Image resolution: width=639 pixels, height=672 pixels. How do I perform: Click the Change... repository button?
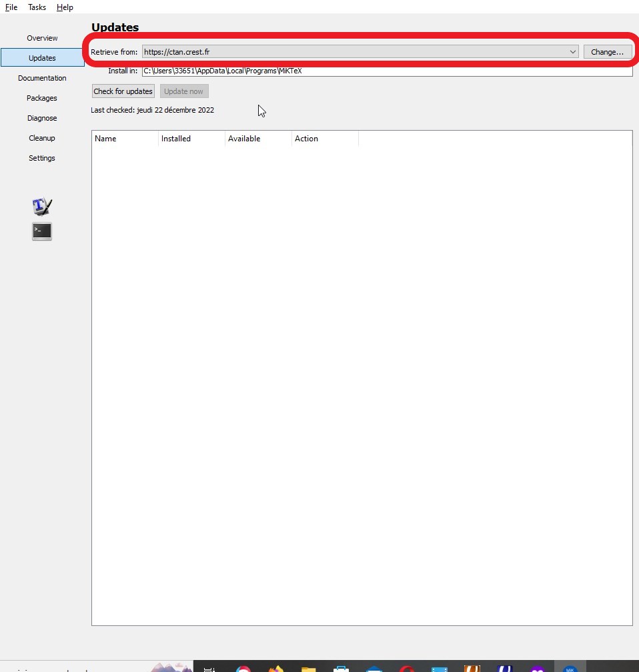coord(607,52)
